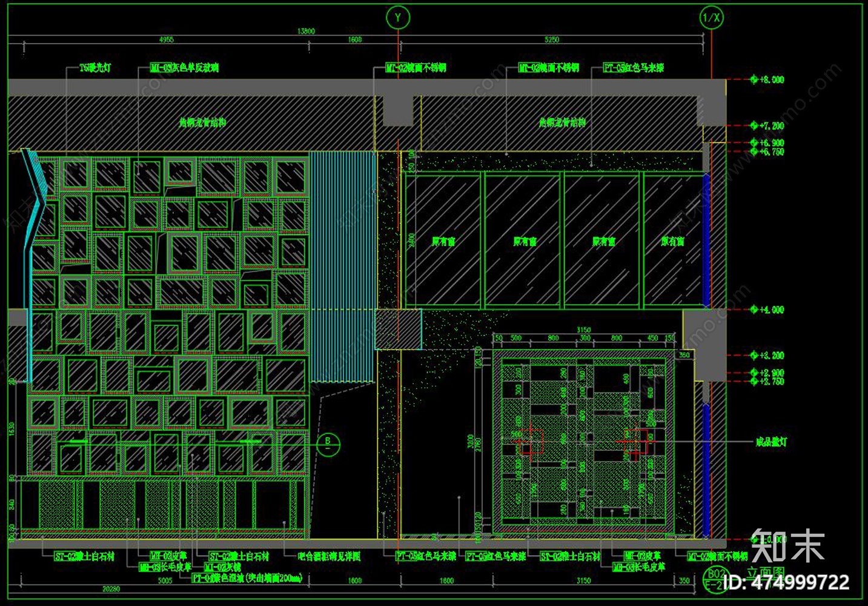
Task: Click the 13800 overall dimension text
Action: pos(306,31)
